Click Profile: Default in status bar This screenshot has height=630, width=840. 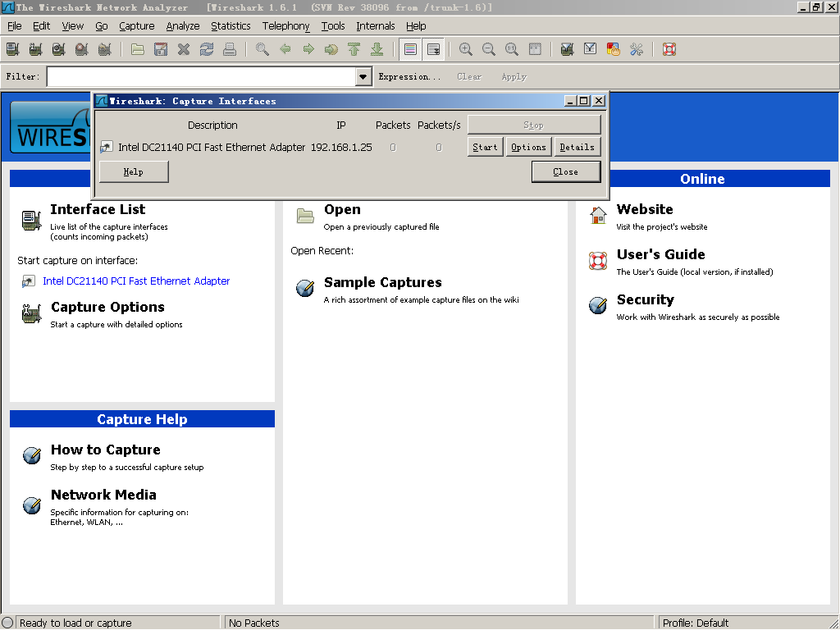pyautogui.click(x=695, y=623)
